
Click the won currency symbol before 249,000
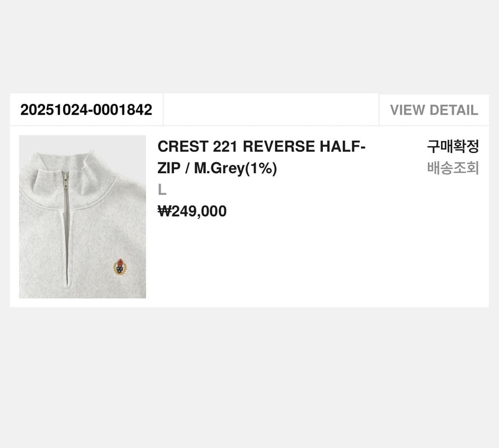coord(165,211)
